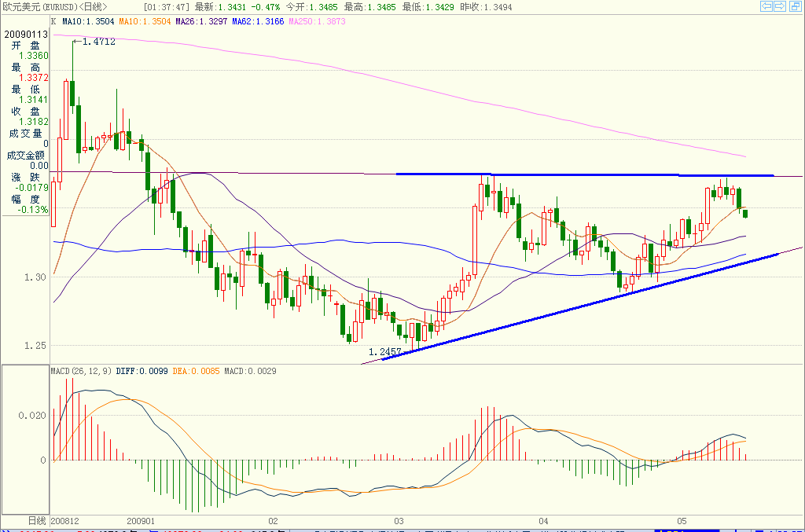The image size is (805, 532).
Task: Go to the next chart with right arrow
Action: [780, 6]
